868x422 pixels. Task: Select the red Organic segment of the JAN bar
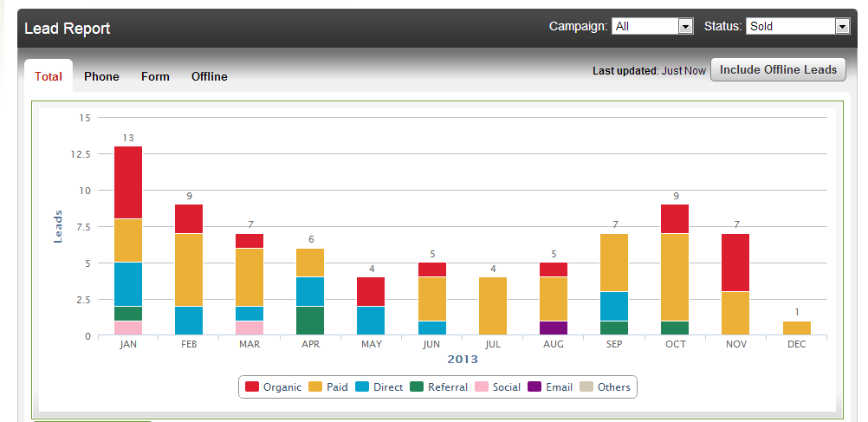pos(128,182)
